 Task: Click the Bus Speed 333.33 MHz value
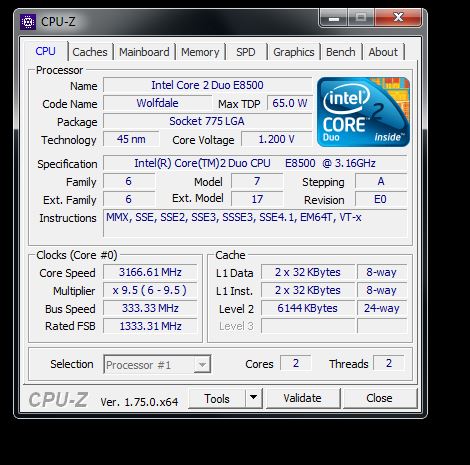150,308
